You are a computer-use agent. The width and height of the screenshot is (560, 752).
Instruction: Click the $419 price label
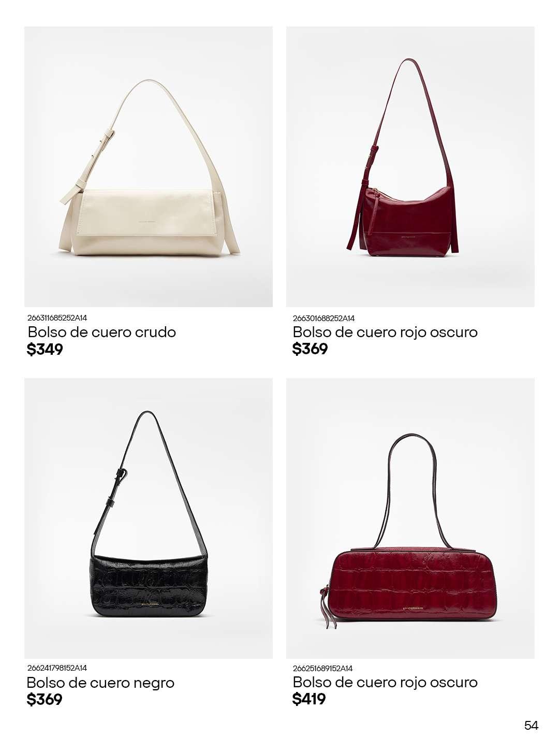[x=309, y=699]
